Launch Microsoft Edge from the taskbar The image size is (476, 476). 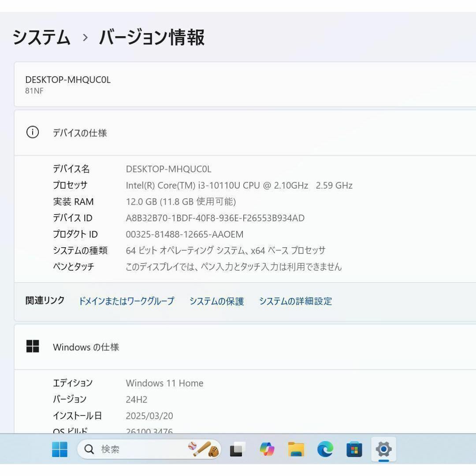[x=325, y=449]
